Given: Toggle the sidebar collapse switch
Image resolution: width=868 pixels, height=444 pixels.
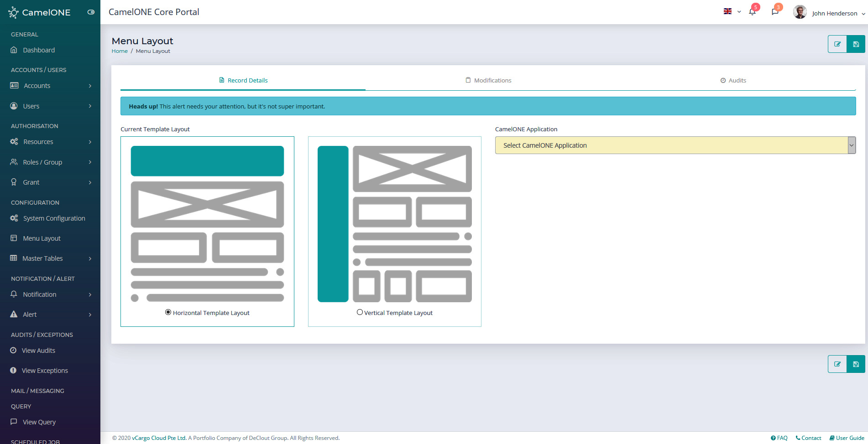Looking at the screenshot, I should point(91,12).
